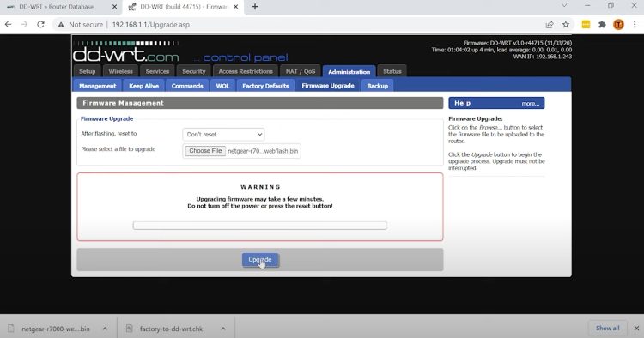Open the Security tab
Screen dimensions: 644x338
pos(194,71)
